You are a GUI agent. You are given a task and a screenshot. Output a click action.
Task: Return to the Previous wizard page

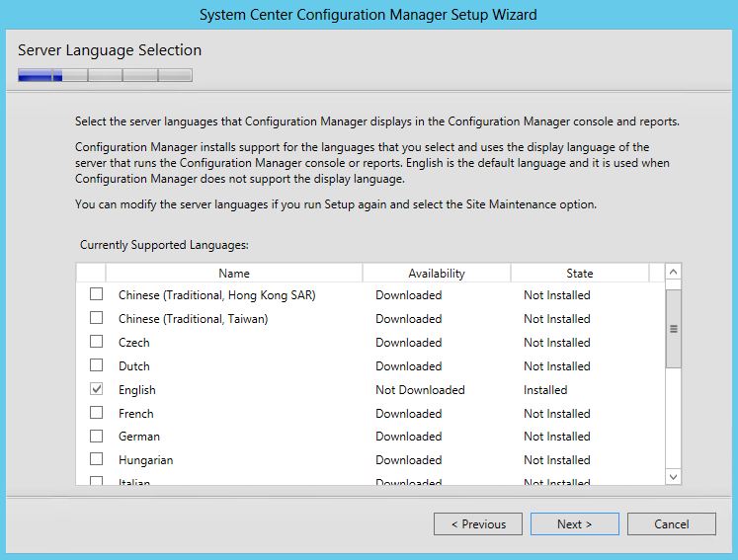(478, 523)
